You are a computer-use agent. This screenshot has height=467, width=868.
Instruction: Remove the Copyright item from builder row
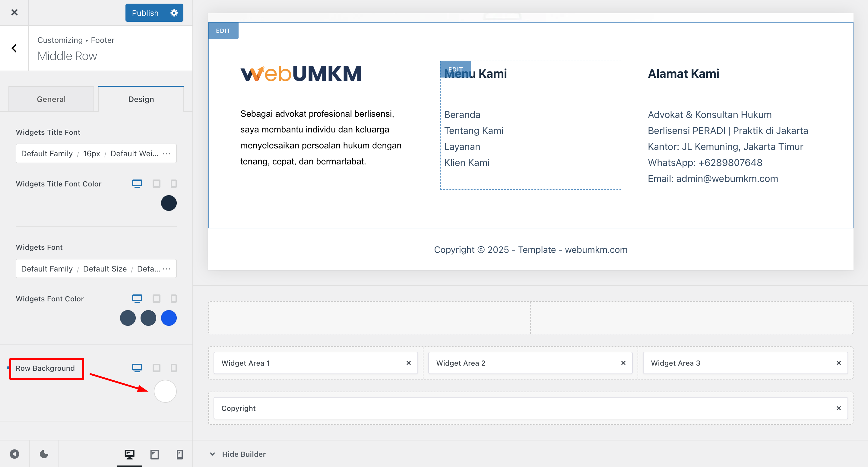pos(838,408)
